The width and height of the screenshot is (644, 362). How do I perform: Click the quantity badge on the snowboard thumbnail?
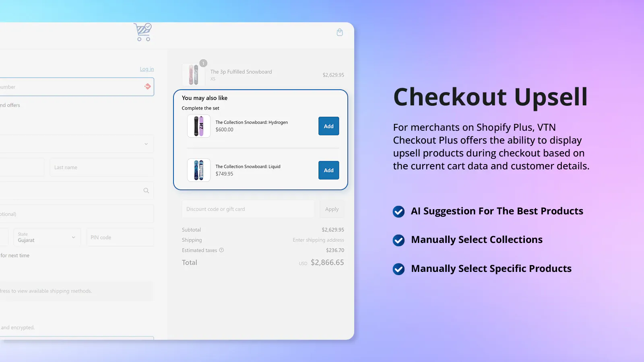(203, 63)
